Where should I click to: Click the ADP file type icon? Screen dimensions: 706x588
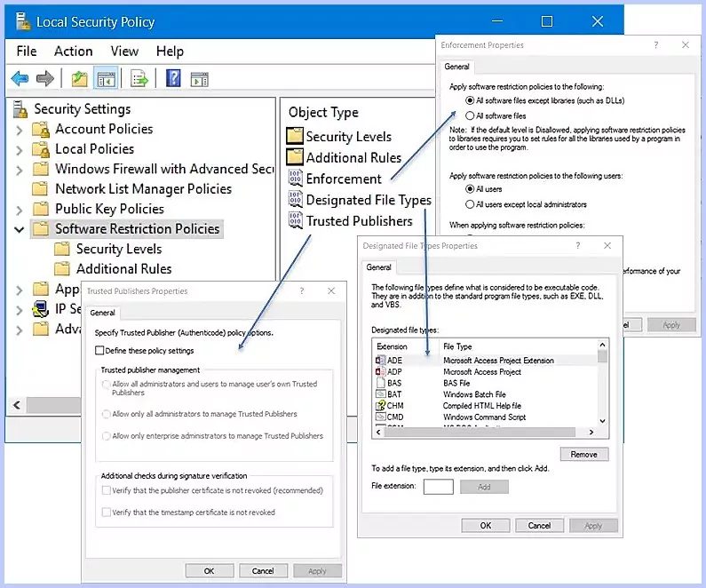click(x=380, y=371)
